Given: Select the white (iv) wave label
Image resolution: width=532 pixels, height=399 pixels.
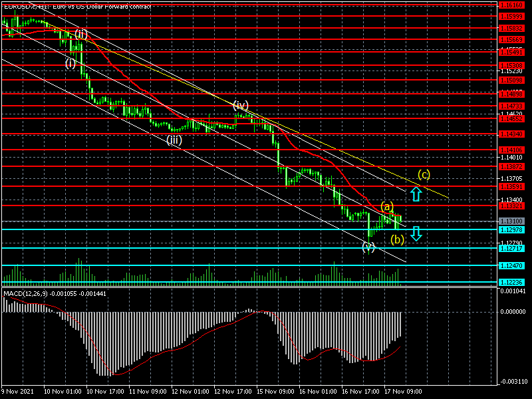Looking at the screenshot, I should [x=240, y=105].
